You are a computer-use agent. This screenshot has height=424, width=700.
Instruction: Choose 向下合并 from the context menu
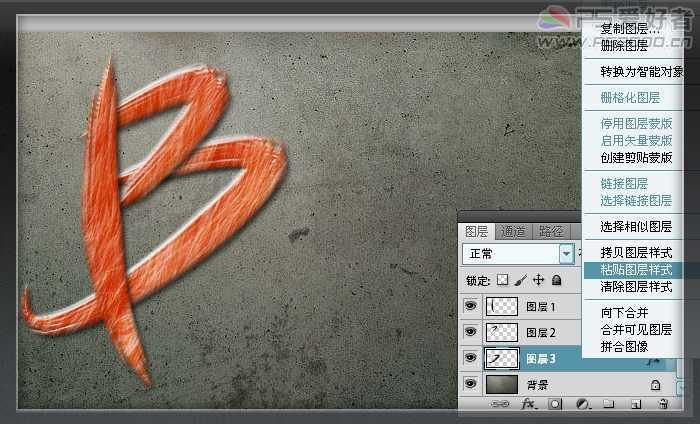pos(624,312)
